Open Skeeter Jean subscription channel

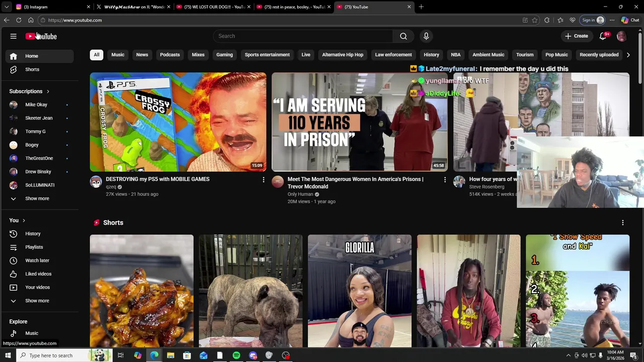(x=40, y=118)
